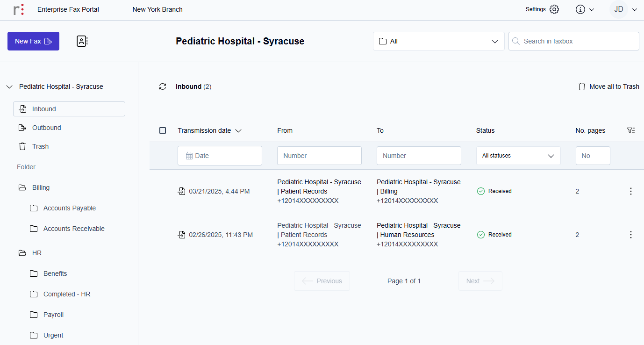Open the All folder filter dropdown
Image resolution: width=644 pixels, height=345 pixels.
coord(438,41)
